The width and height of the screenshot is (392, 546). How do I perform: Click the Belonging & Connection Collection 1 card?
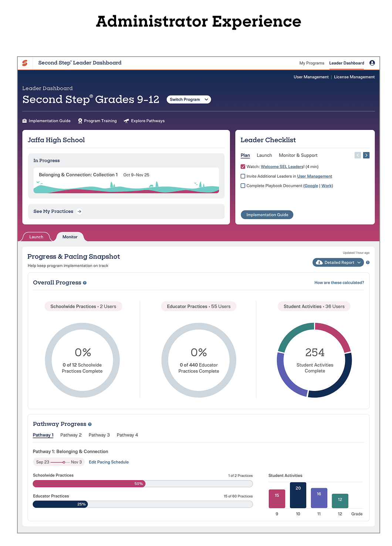[126, 181]
